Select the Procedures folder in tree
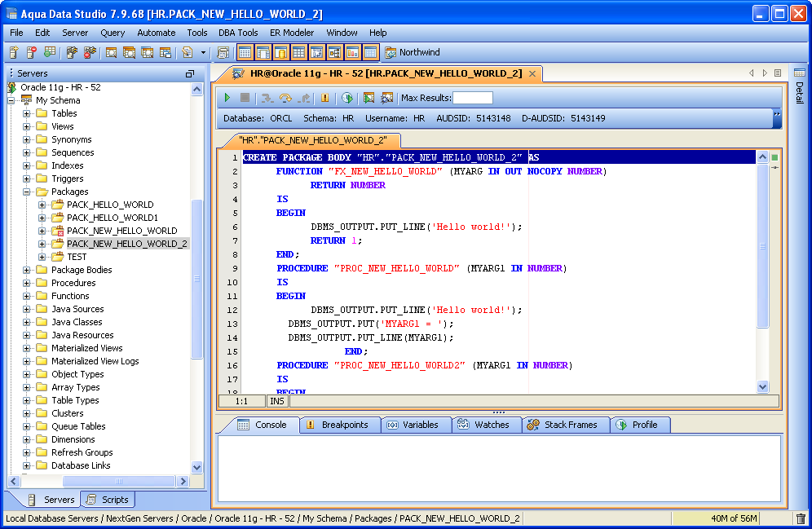812x529 pixels. [73, 283]
